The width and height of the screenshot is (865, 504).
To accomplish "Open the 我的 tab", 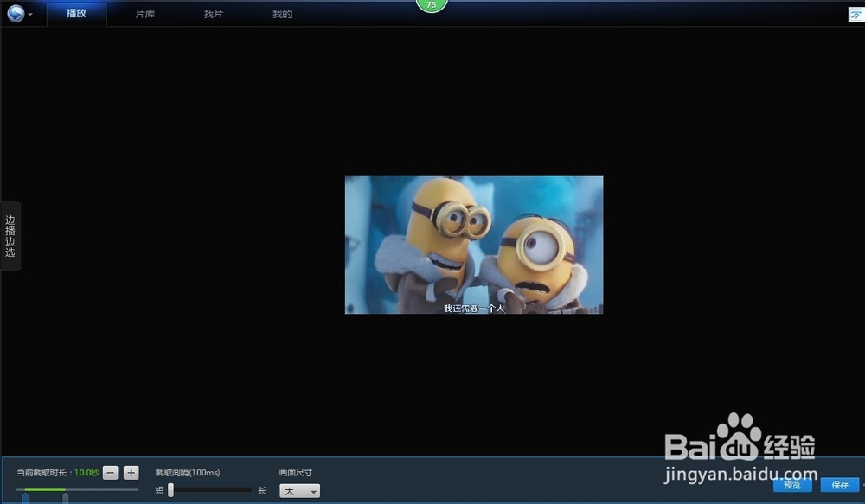I will coord(282,14).
